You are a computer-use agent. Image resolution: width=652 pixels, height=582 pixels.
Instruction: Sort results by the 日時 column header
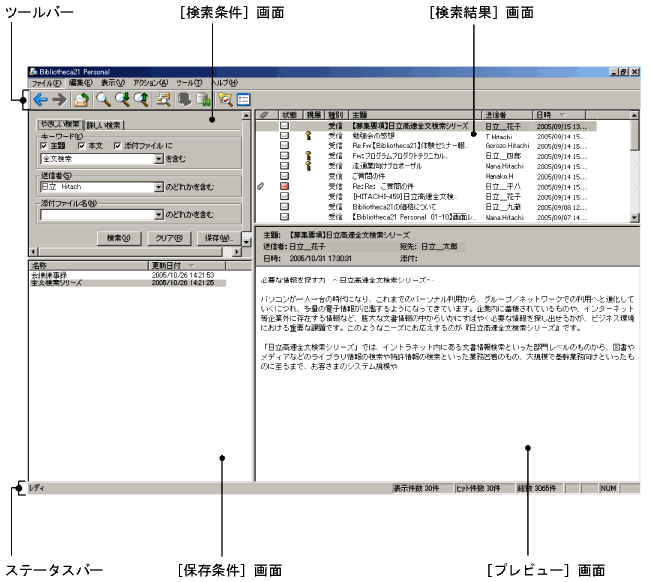pos(559,115)
